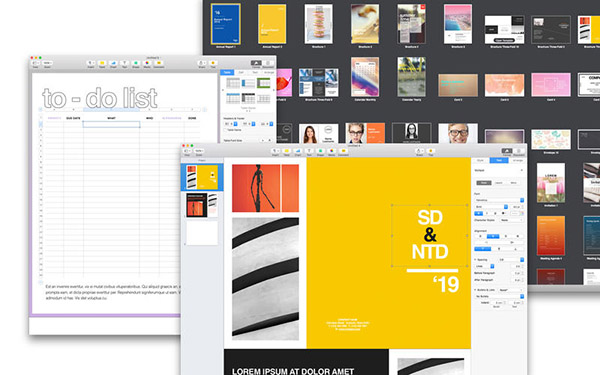Image resolution: width=600 pixels, height=375 pixels.
Task: Click Text icon in to-do list window toolbar
Action: 124,63
